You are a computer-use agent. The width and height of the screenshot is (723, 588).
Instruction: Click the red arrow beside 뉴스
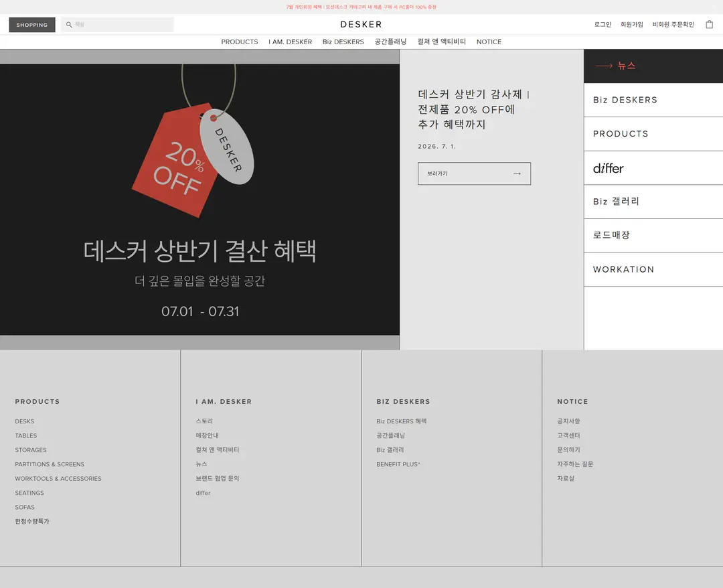pos(604,66)
